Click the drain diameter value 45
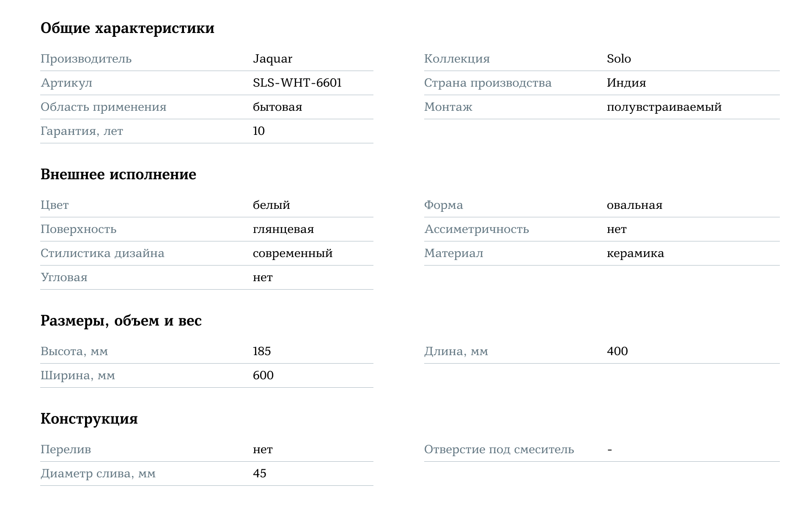 (259, 474)
